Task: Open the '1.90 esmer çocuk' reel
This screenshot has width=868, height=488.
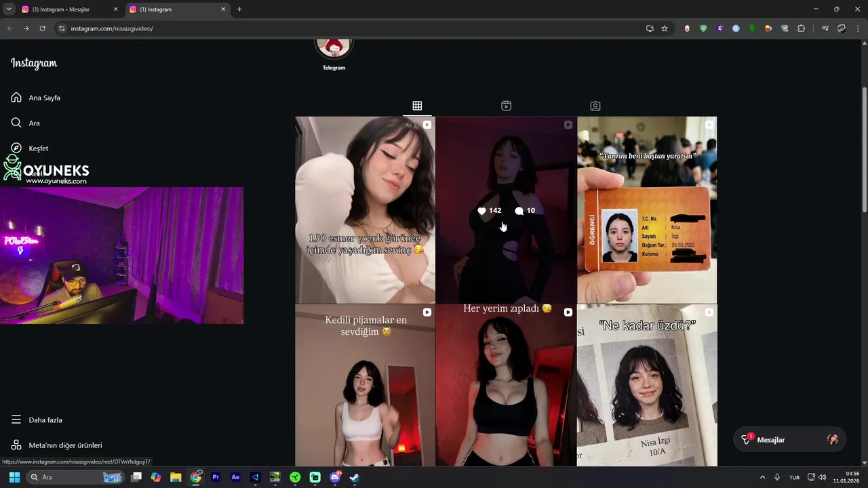Action: (x=365, y=210)
